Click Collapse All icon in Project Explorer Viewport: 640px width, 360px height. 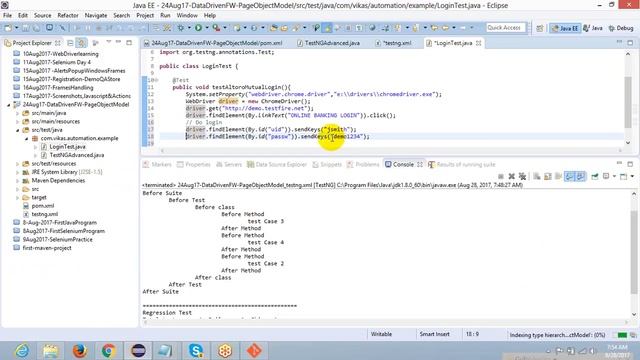71,43
